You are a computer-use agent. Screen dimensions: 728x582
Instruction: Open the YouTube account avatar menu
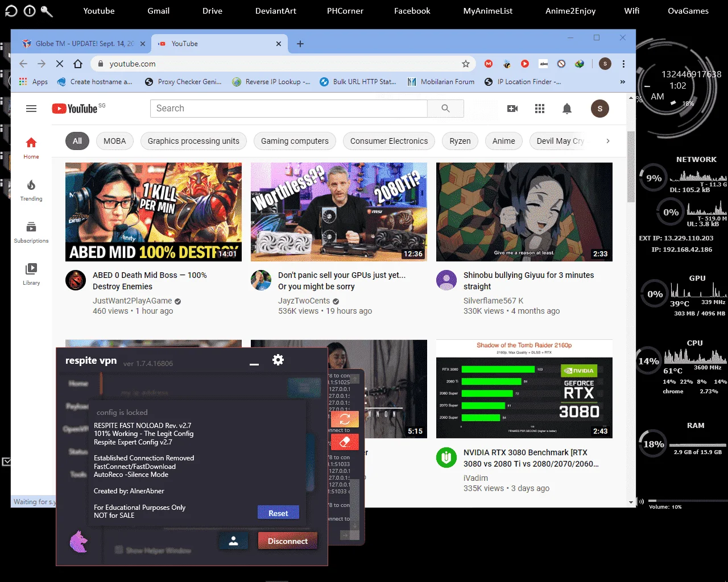(x=600, y=109)
